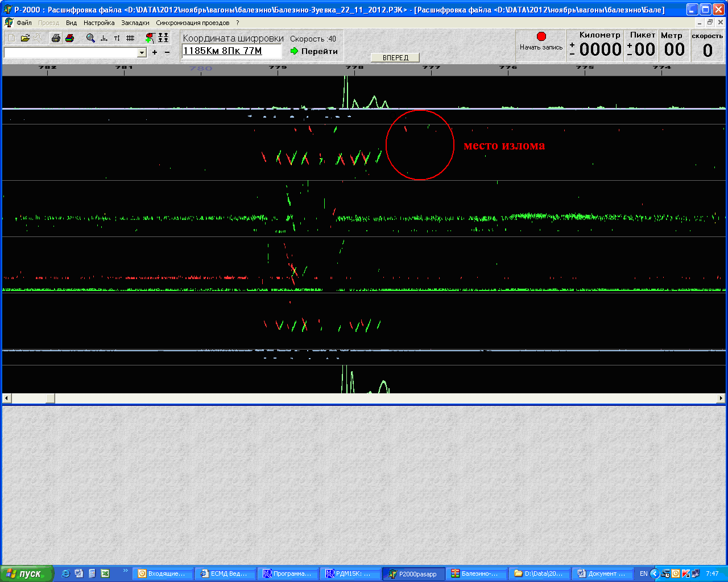This screenshot has width=728, height=582.
Task: Increase the Пикет value with plus
Action: coord(630,45)
